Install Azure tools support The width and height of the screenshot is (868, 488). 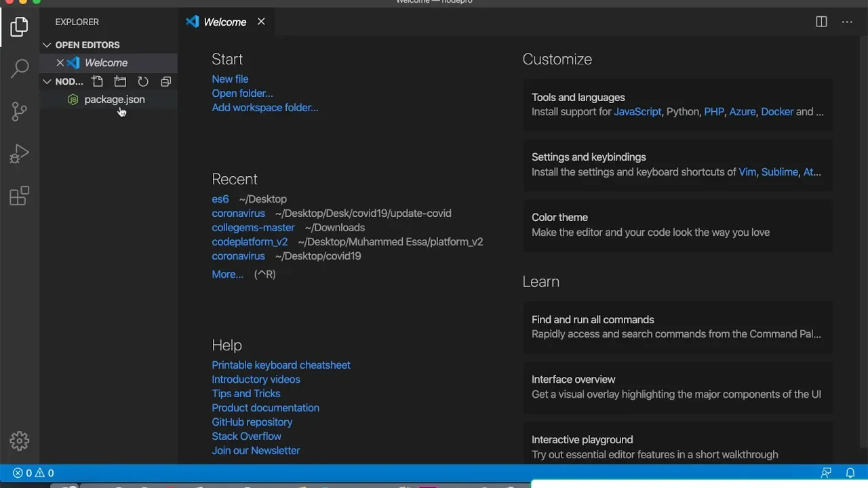tap(743, 112)
